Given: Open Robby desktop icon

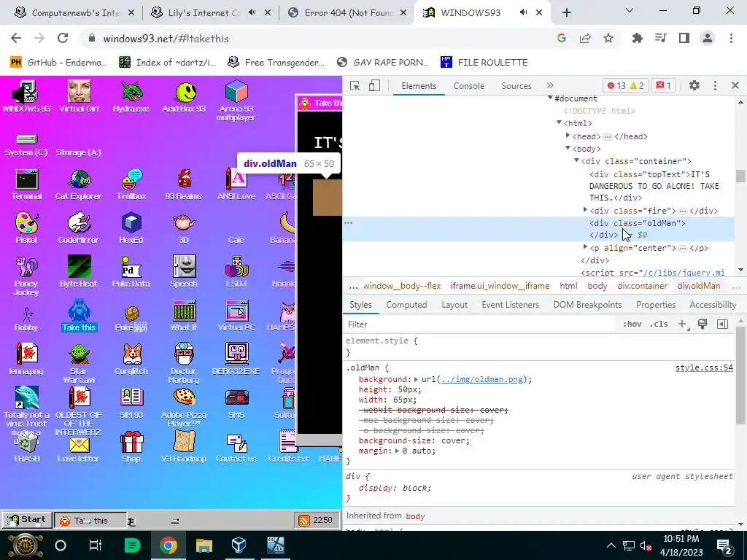Looking at the screenshot, I should pyautogui.click(x=27, y=319).
